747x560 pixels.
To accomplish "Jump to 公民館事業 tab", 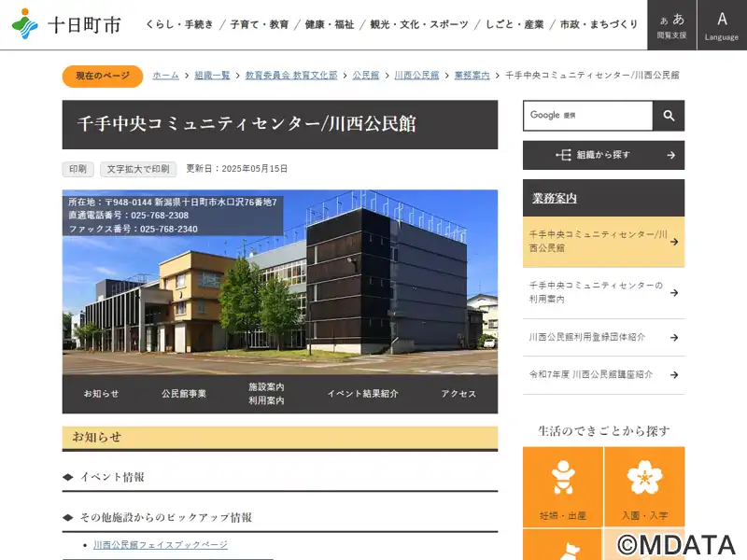I will pos(183,394).
